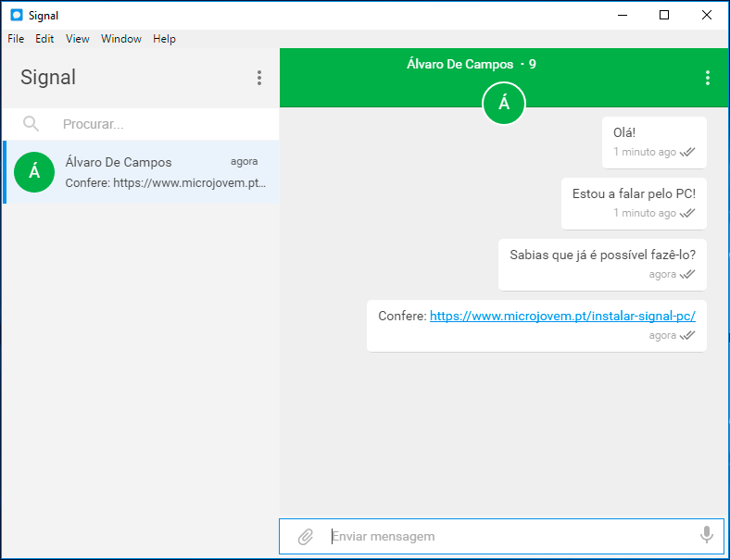Open the Help menu
This screenshot has height=560, width=730.
[164, 39]
